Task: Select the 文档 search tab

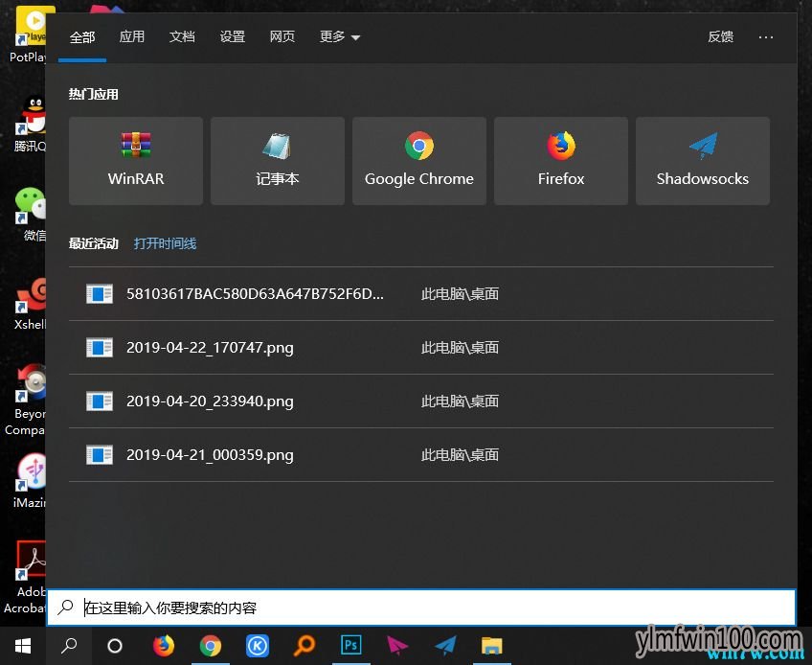Action: pyautogui.click(x=182, y=36)
